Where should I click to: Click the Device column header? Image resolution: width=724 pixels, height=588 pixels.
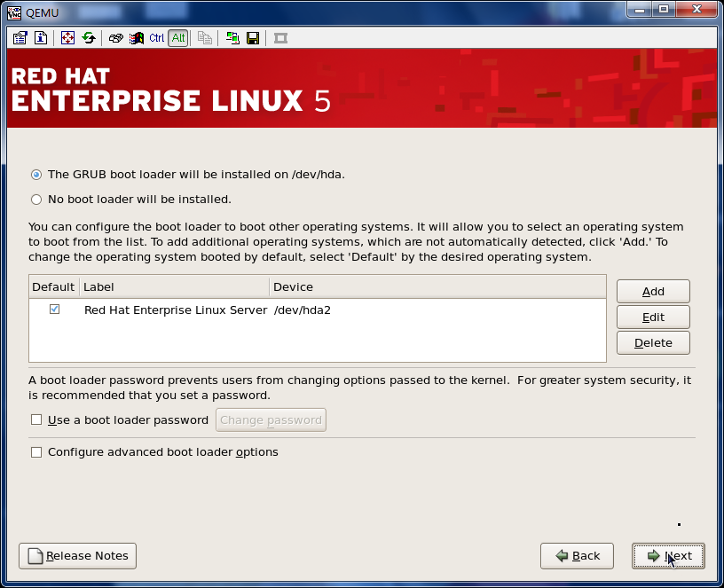point(437,286)
